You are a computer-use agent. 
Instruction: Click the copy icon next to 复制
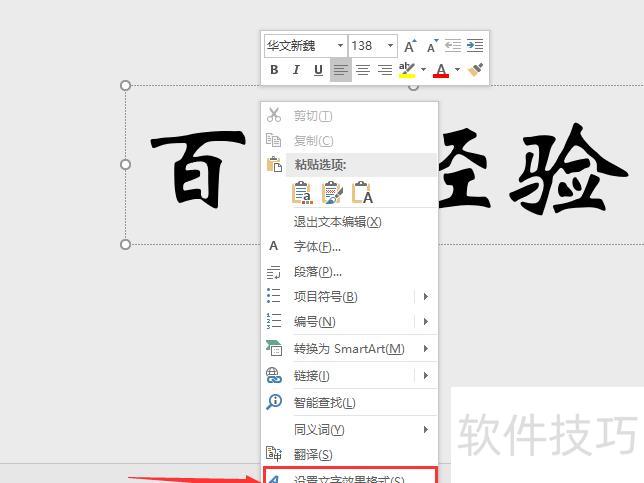[274, 140]
